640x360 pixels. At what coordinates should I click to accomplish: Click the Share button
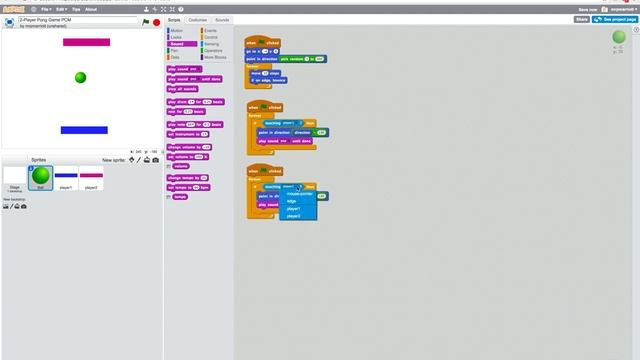(x=582, y=19)
